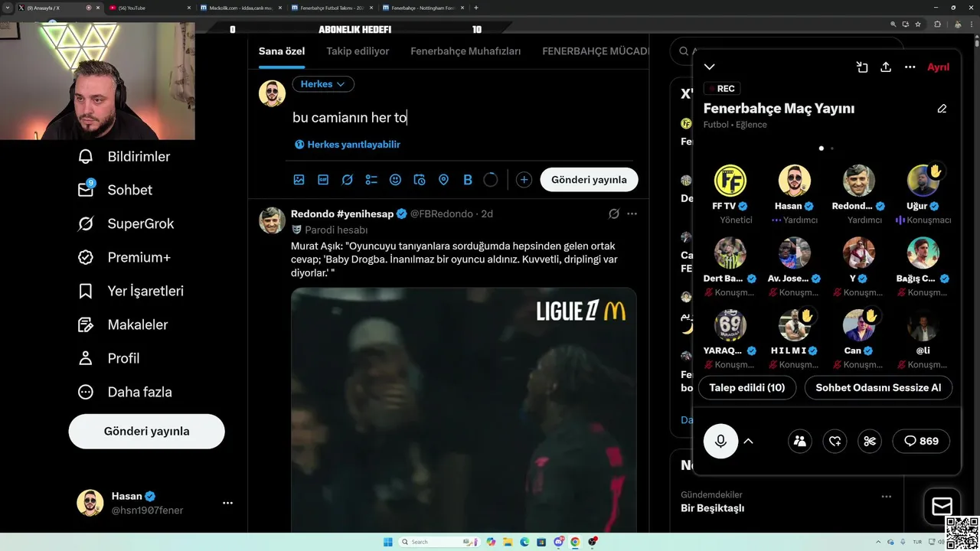Switch to Sana özel tab

pyautogui.click(x=282, y=51)
